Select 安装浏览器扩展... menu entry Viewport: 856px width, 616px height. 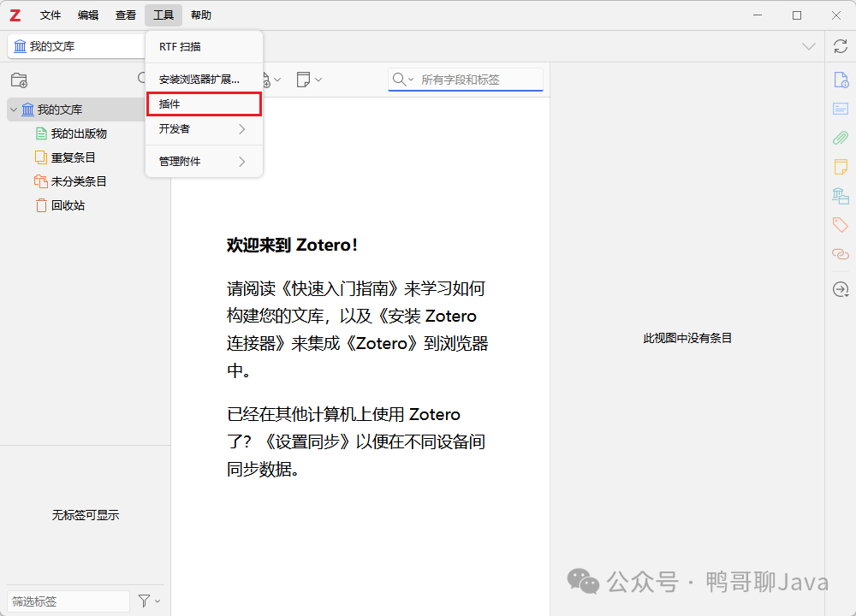click(205, 80)
